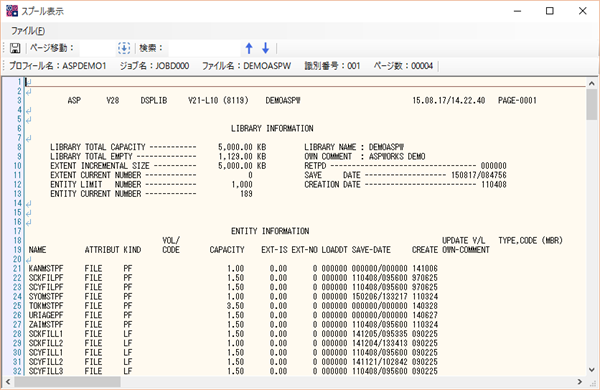Screen dimensions: 600x390
Task: Click TOKMSTPF capacity value 3.50
Action: (235, 306)
